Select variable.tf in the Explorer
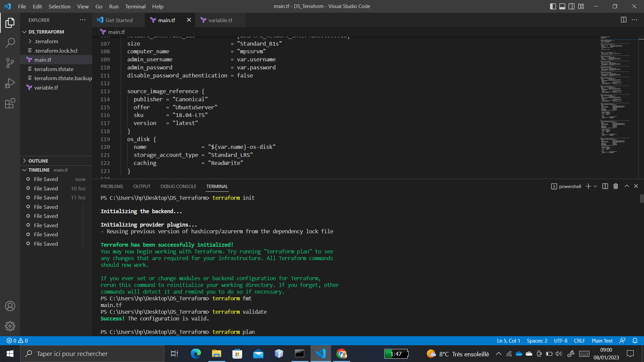Screen dimensions: 644x362 tap(46, 87)
